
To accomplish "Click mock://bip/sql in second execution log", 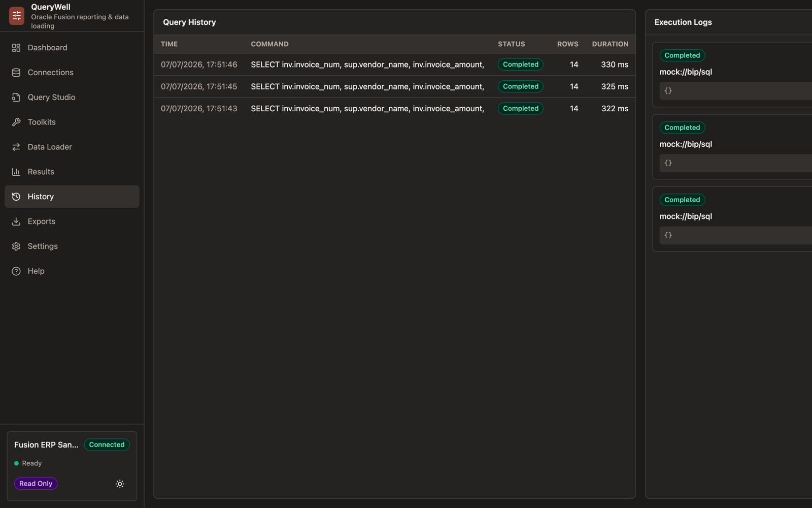I will point(686,144).
